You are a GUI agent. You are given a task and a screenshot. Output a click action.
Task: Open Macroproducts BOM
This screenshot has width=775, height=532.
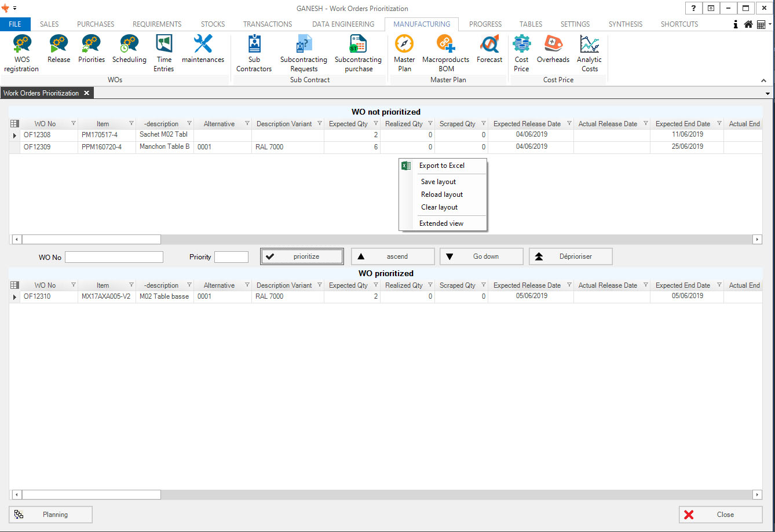[x=445, y=53]
